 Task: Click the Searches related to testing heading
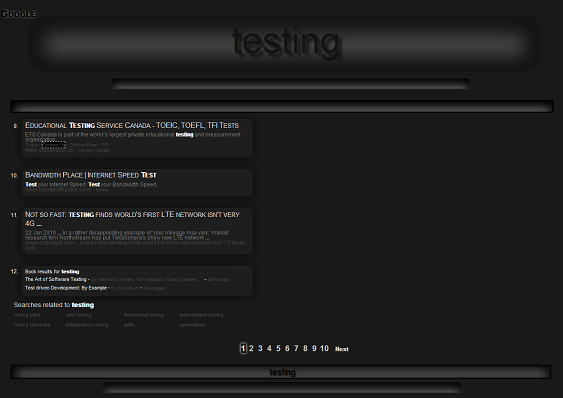click(x=54, y=305)
